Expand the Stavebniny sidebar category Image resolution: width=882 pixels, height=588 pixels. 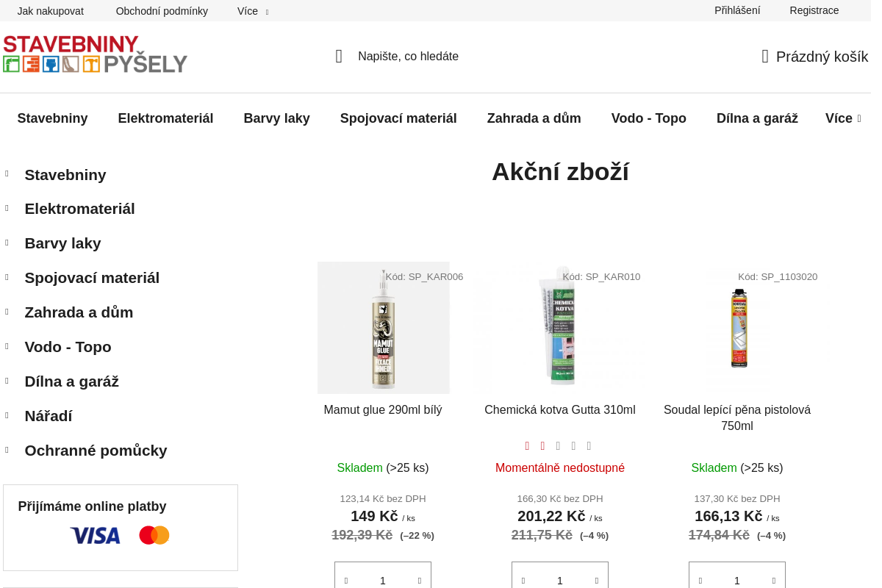7,174
